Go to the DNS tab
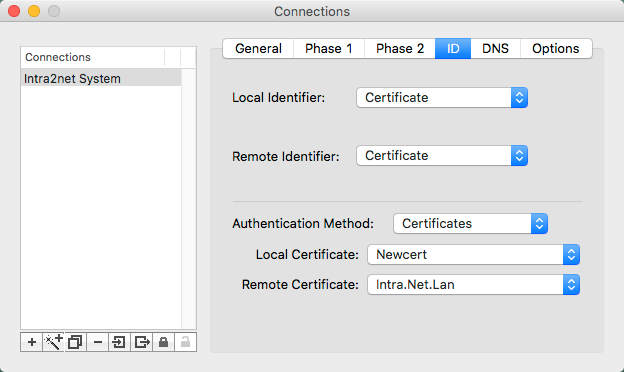Viewport: 624px width, 372px height. (495, 49)
